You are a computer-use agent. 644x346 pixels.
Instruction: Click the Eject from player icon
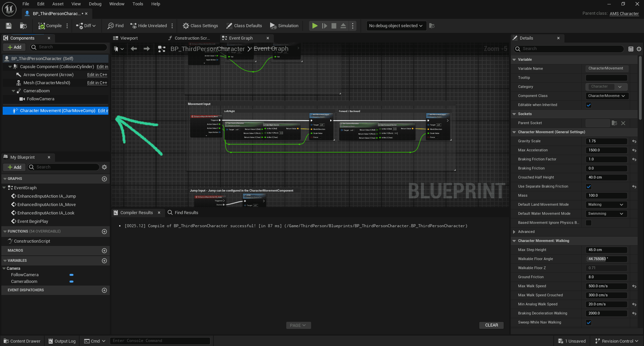[x=343, y=26]
